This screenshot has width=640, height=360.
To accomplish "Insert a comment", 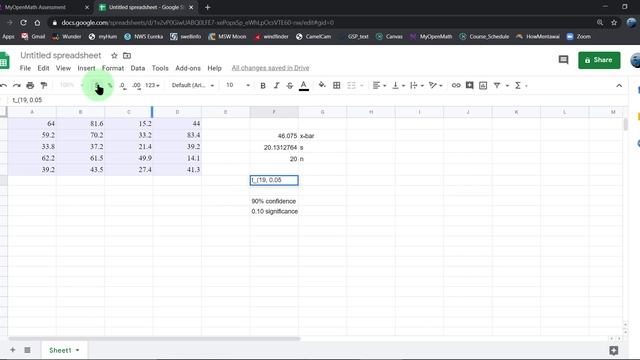I will [x=469, y=85].
